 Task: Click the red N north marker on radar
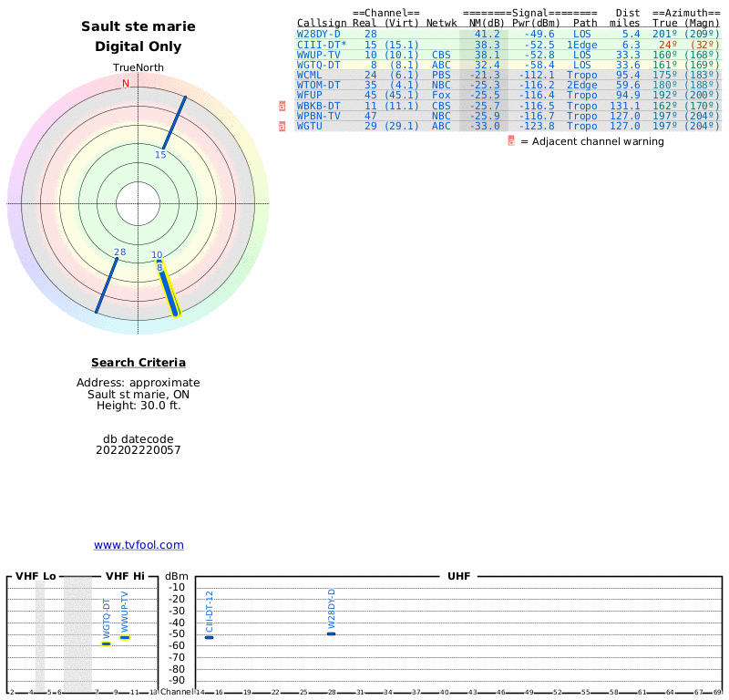(x=126, y=84)
